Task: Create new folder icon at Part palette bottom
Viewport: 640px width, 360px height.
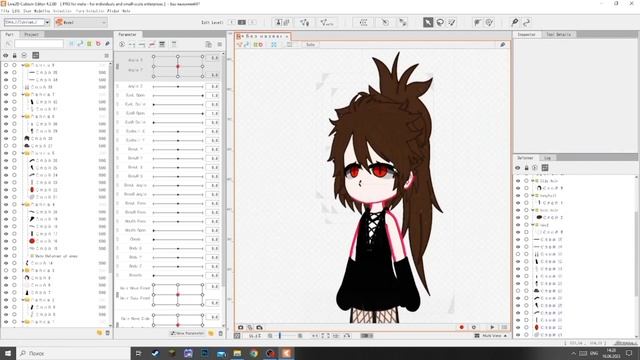Action: [x=99, y=333]
